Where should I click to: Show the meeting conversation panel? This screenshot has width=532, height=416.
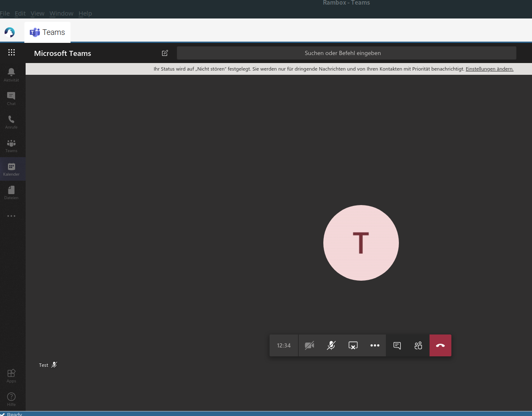pyautogui.click(x=397, y=345)
